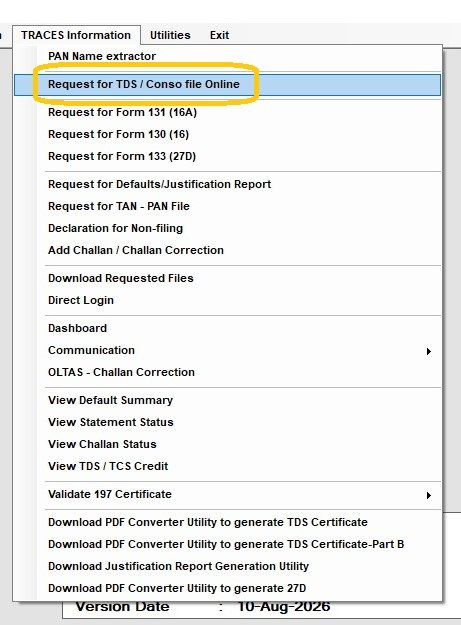Viewport: 461px width, 625px height.
Task: Select Declaration for Non-filing
Action: click(x=228, y=228)
